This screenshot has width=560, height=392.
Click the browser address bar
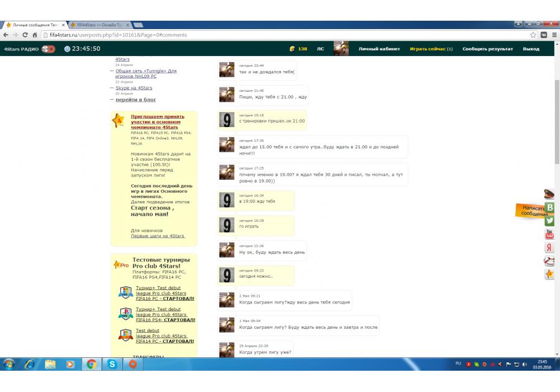tap(280, 35)
